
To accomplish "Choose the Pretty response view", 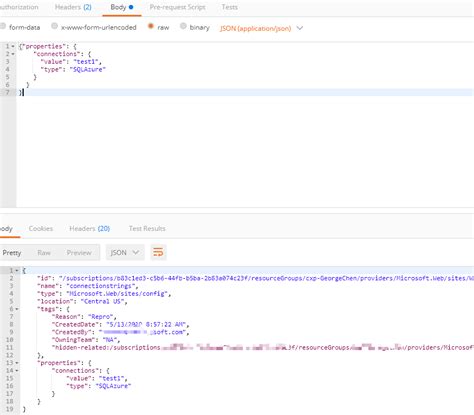I will 12,253.
